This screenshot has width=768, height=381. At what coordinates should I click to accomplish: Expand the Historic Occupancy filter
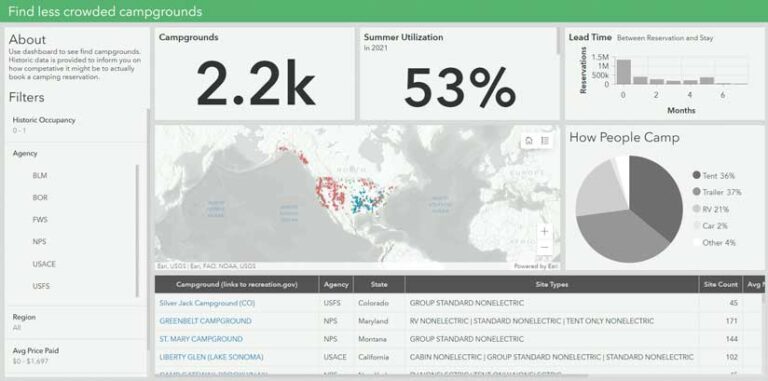tap(76, 125)
